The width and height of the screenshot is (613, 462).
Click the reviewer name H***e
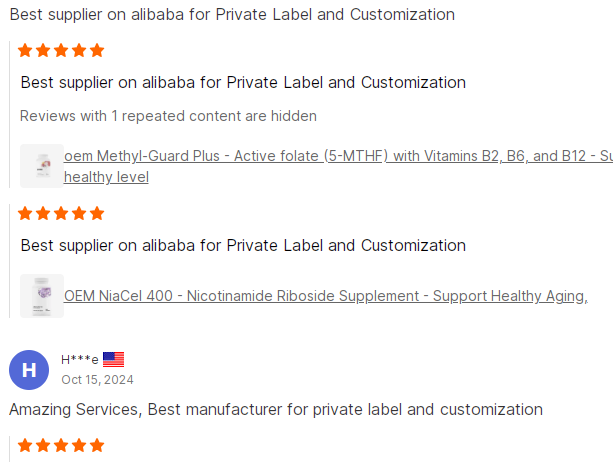click(80, 359)
